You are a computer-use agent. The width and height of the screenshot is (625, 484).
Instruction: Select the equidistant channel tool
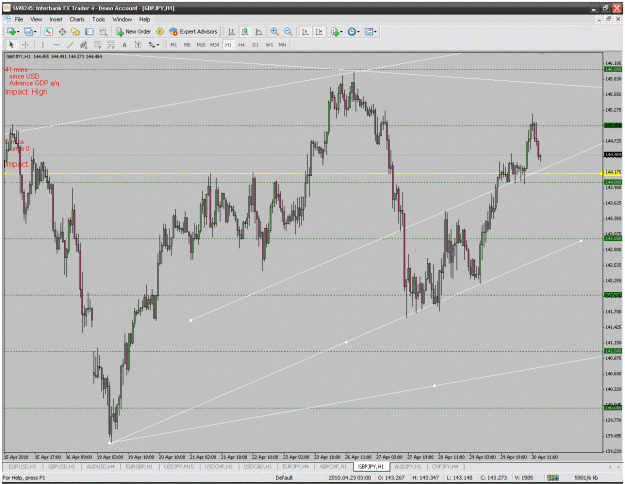point(84,45)
